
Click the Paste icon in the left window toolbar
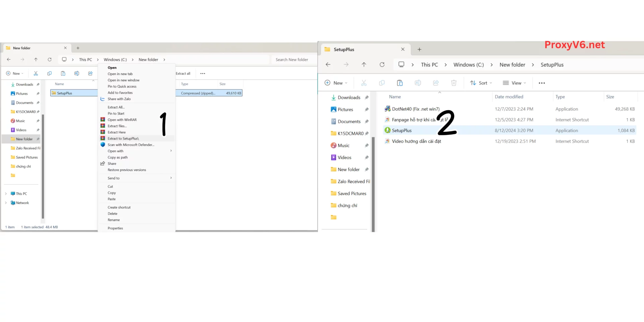(63, 73)
